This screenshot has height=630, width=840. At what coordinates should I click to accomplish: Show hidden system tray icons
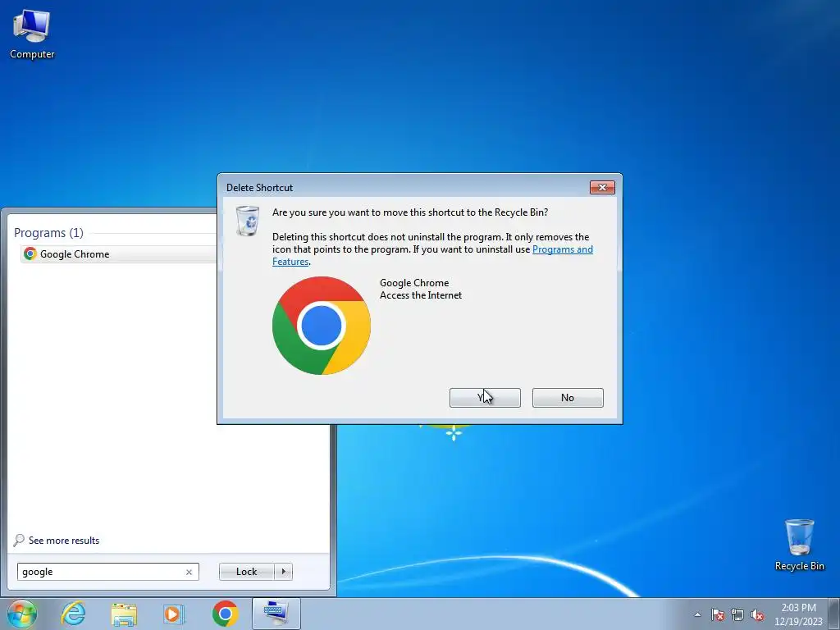click(x=697, y=614)
